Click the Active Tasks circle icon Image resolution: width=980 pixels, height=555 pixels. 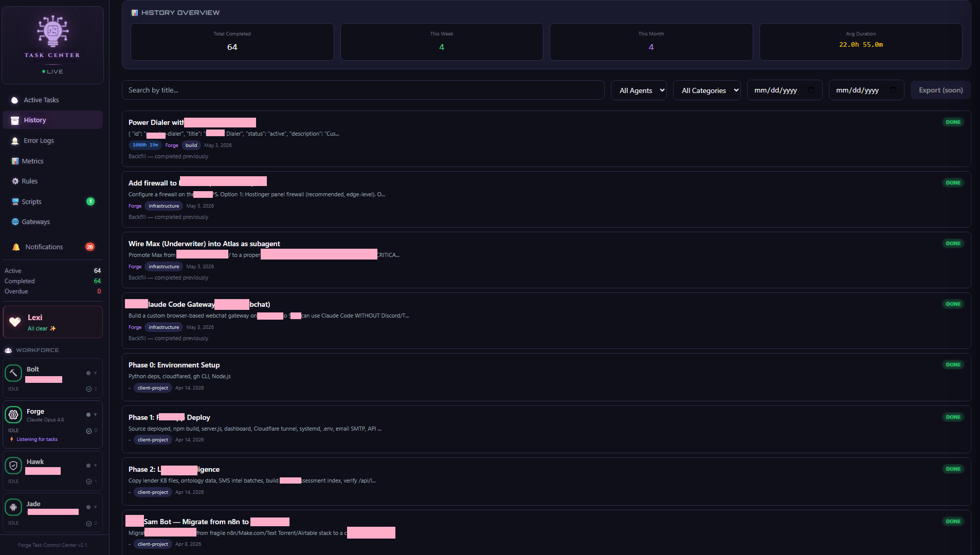point(14,100)
